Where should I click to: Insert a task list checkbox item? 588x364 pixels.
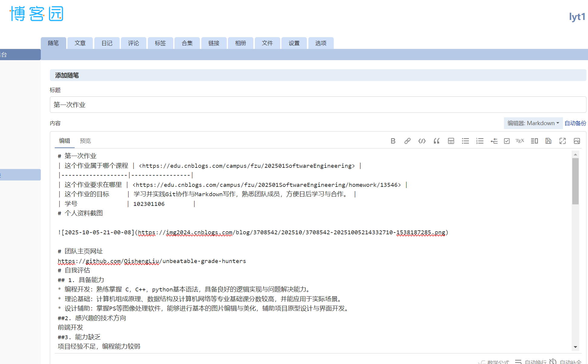click(x=507, y=141)
